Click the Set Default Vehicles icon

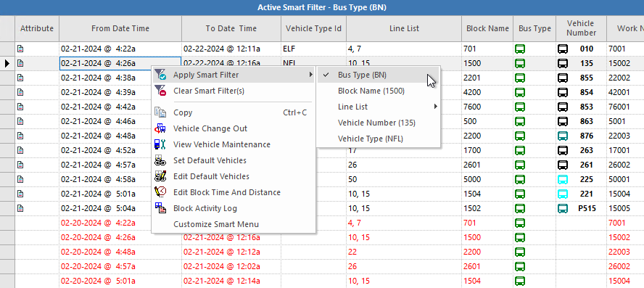[x=160, y=160]
